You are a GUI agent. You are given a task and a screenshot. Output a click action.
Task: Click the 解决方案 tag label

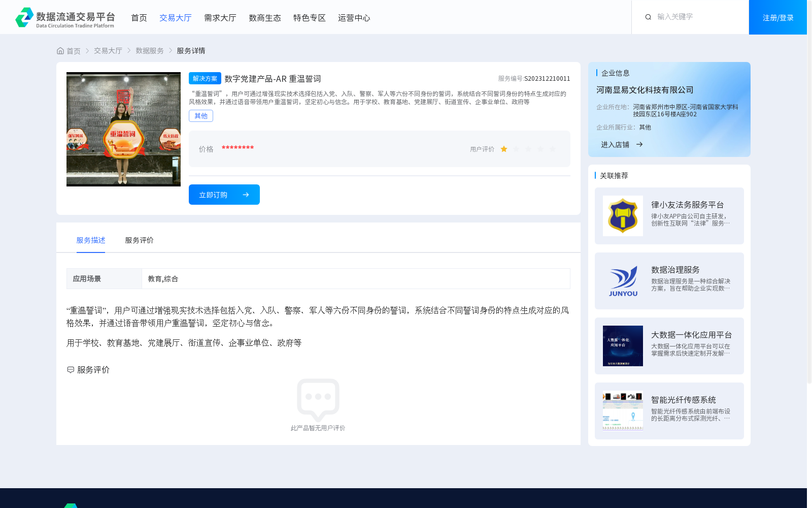click(x=205, y=78)
